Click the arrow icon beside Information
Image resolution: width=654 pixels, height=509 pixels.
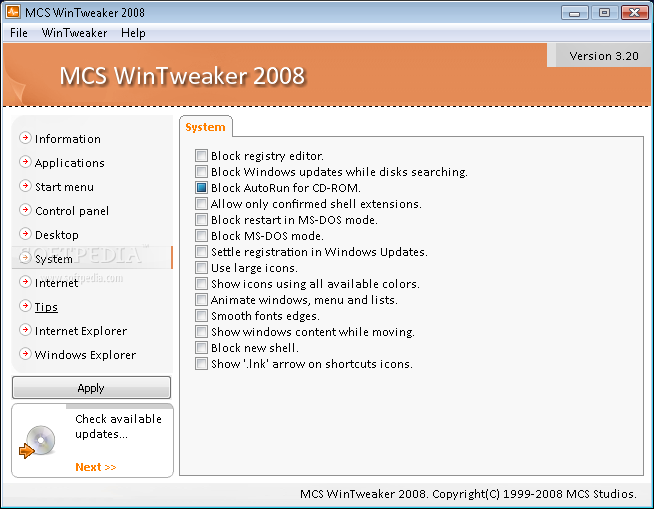pos(25,138)
